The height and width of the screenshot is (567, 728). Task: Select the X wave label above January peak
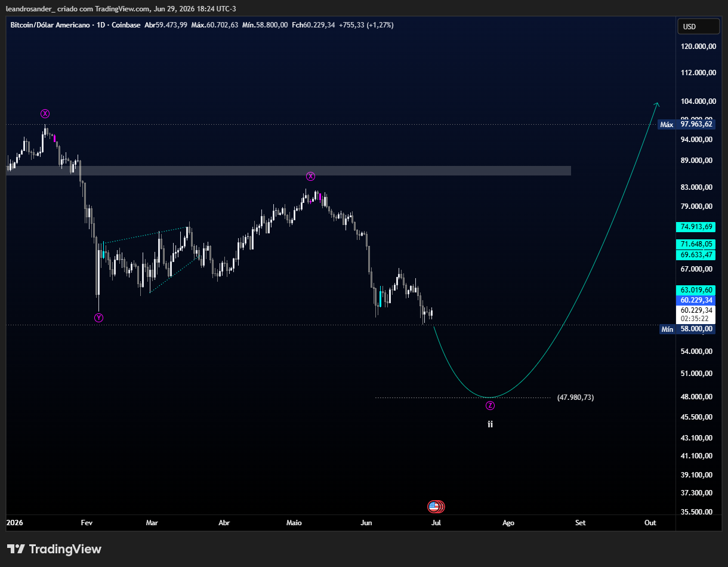[x=45, y=113]
